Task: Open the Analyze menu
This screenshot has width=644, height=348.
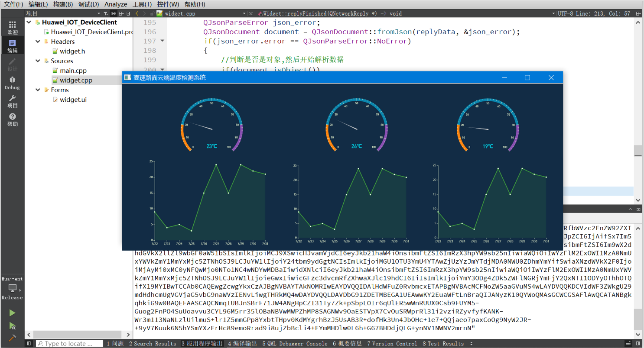Action: click(116, 4)
